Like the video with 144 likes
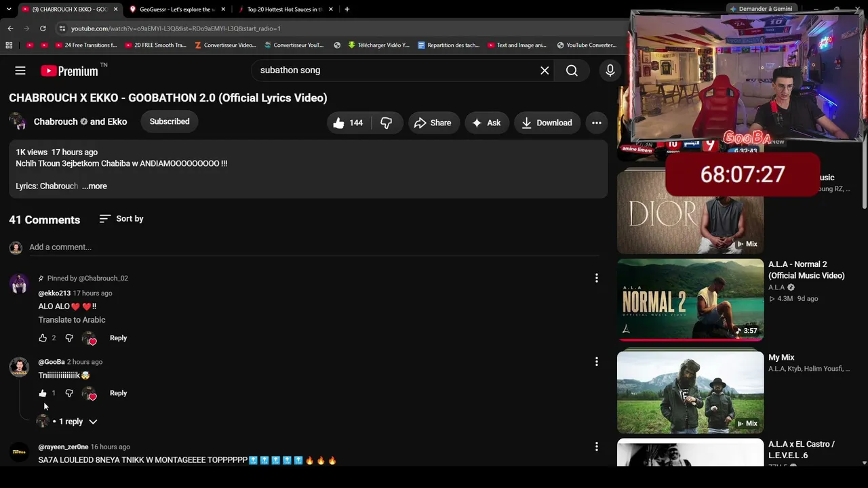Screen dimensions: 868x488 tap(348, 123)
